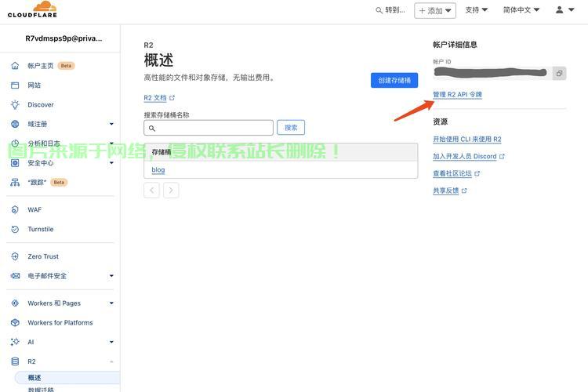Click the magnifier icon in search box
The width and height of the screenshot is (588, 392).
click(152, 129)
